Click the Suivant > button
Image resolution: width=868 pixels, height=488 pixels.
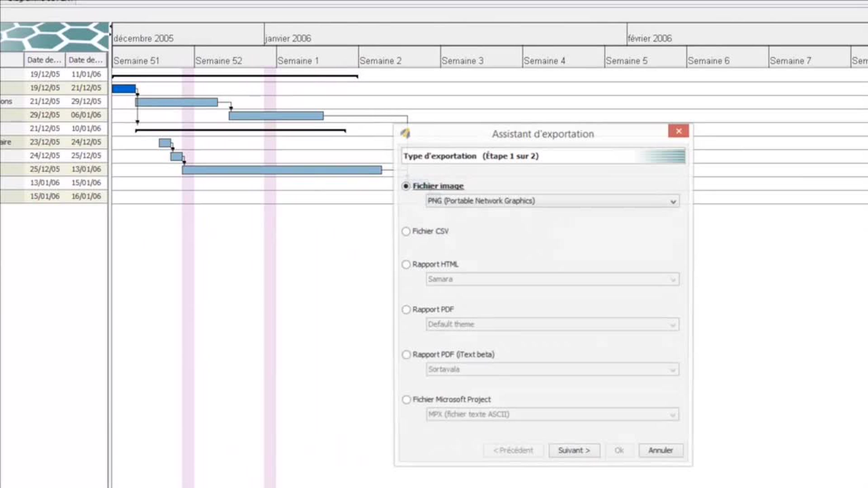click(574, 450)
